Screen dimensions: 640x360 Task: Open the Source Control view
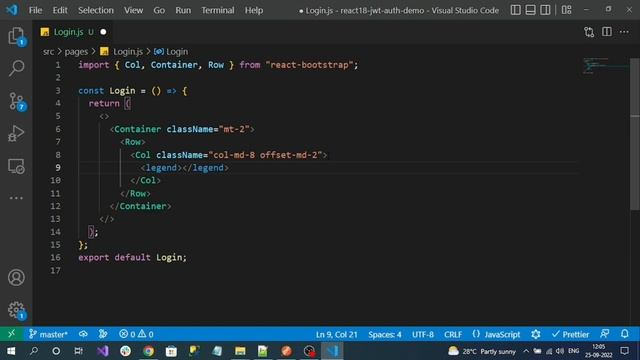click(x=16, y=101)
